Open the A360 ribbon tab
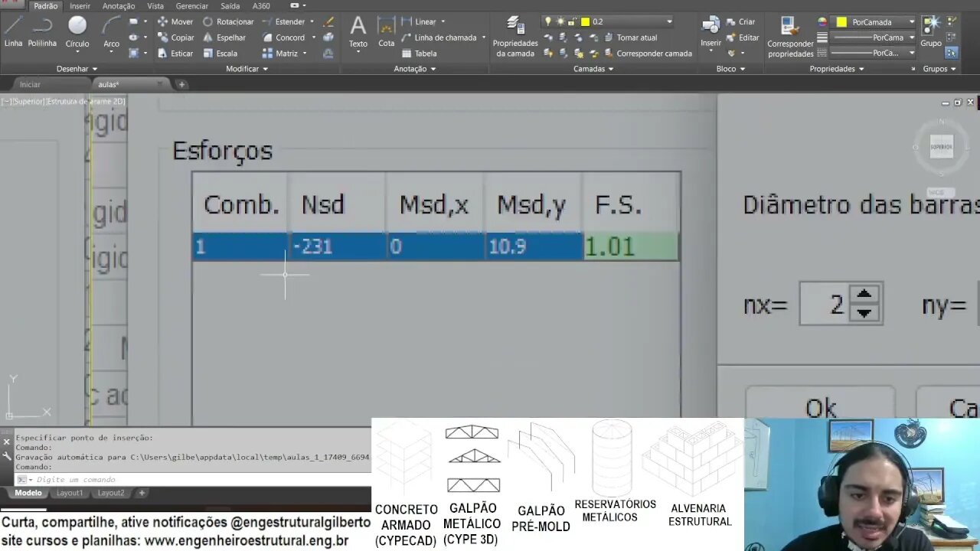980x551 pixels. click(x=261, y=6)
